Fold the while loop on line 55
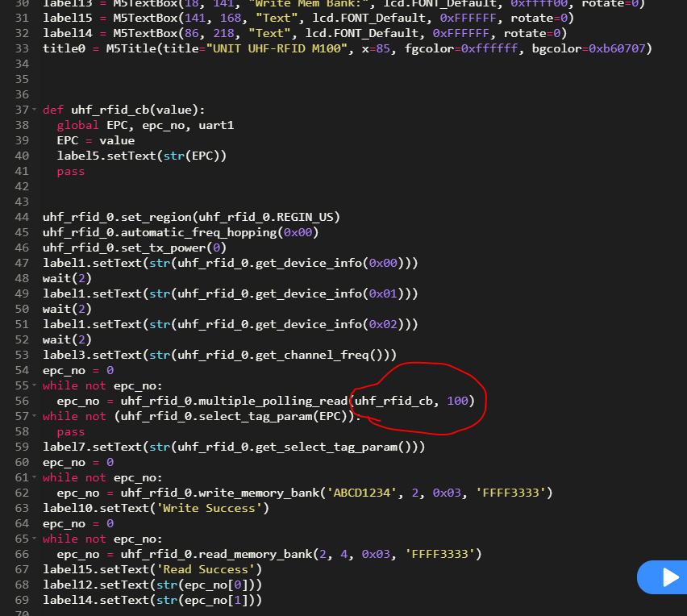 34,385
